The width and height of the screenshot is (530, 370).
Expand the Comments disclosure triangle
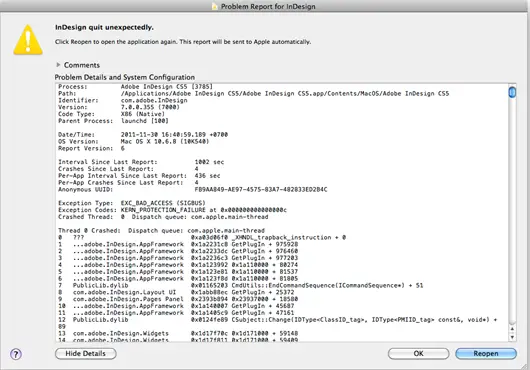coord(58,65)
